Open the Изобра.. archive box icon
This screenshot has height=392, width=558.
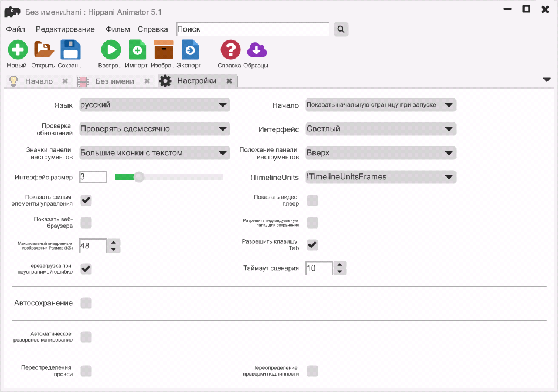[164, 49]
